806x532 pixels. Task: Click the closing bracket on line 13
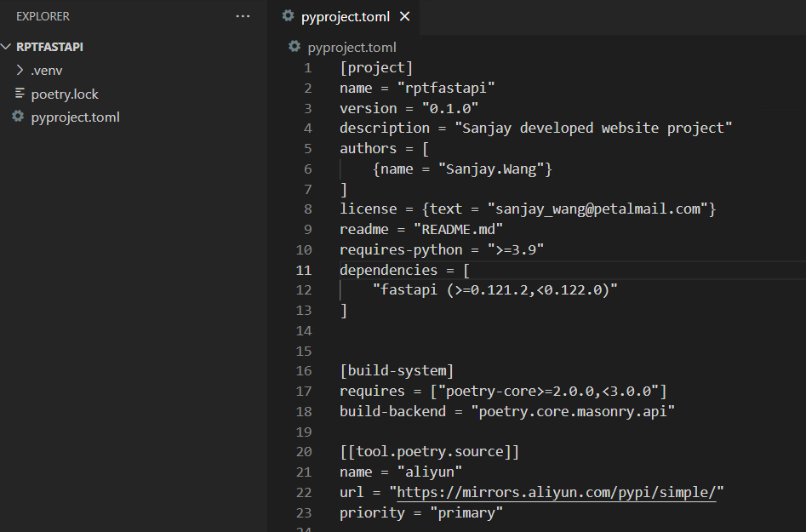click(344, 311)
